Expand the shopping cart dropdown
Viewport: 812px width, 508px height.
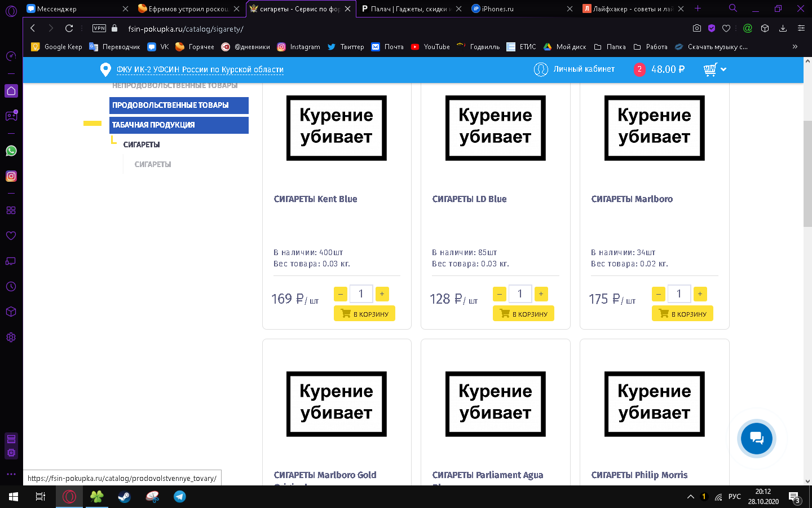pyautogui.click(x=723, y=69)
